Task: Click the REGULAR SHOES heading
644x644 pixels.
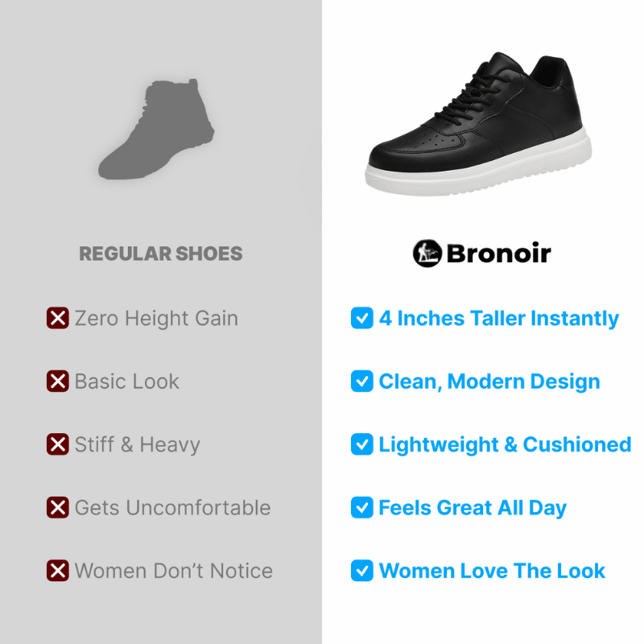Action: [x=160, y=254]
